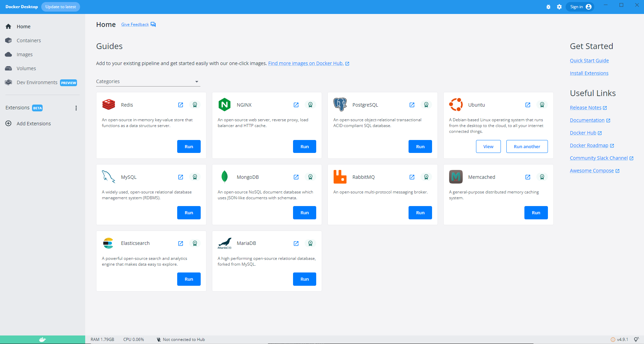This screenshot has height=344, width=644.
Task: Expand the Categories dropdown
Action: tap(148, 81)
